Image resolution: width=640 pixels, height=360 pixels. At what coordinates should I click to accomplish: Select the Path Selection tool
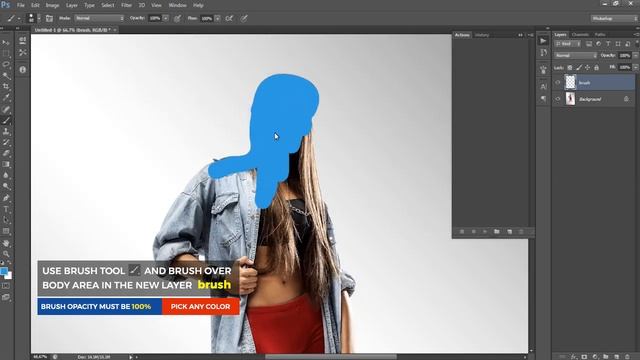[6, 220]
